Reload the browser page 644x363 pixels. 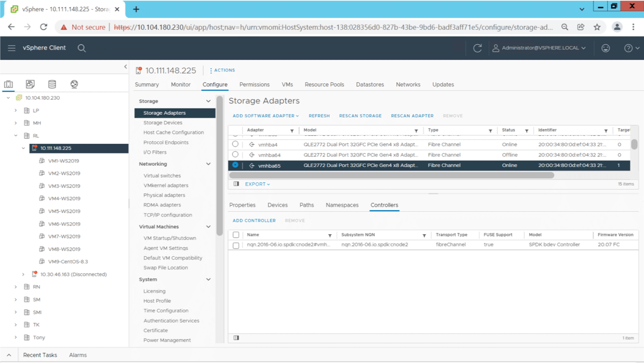tap(44, 27)
